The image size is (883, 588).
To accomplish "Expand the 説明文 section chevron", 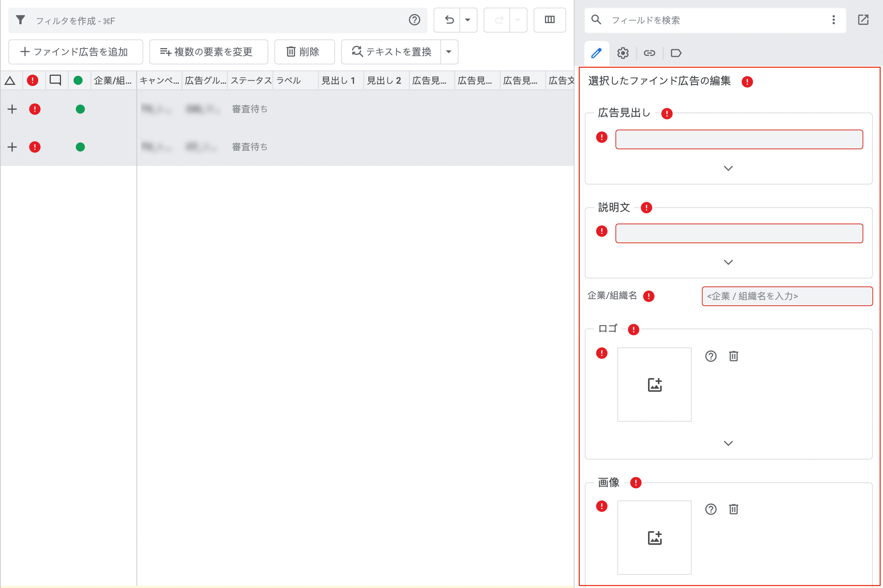I will tap(728, 262).
